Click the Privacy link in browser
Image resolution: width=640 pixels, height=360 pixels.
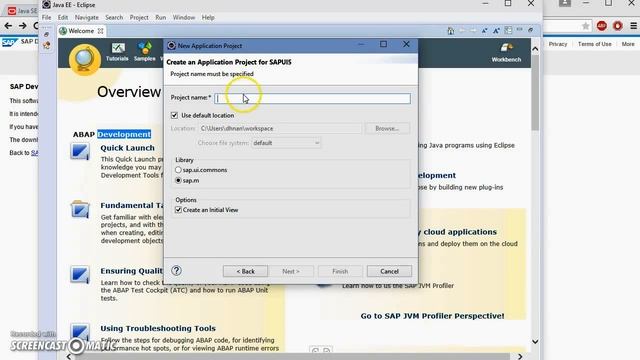pos(558,44)
